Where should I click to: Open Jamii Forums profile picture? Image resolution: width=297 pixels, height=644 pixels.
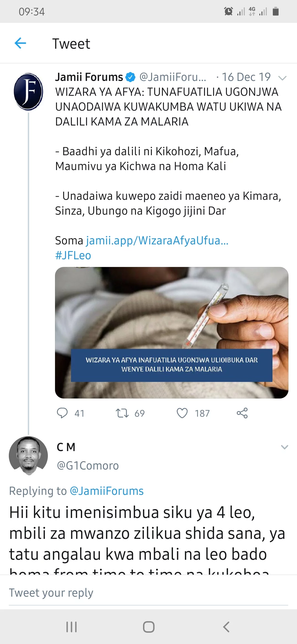pos(28,92)
